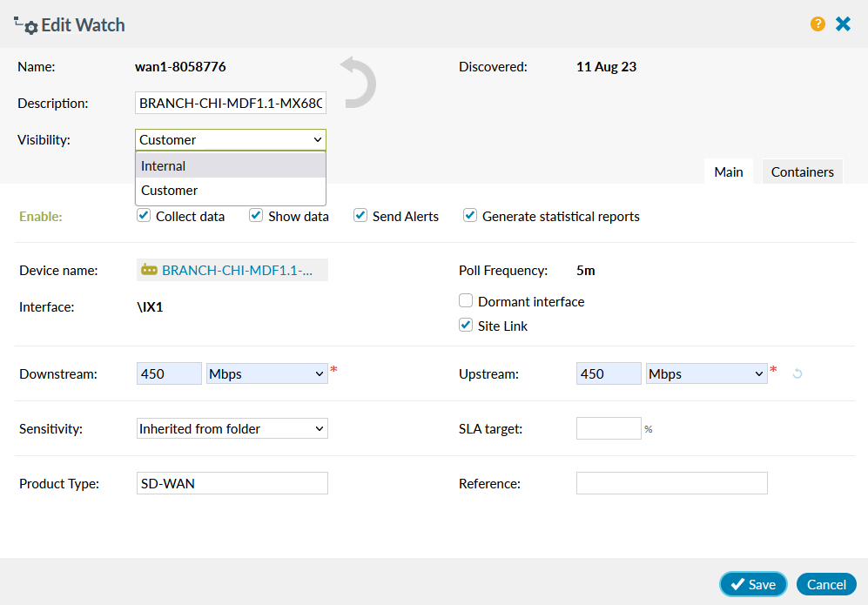The width and height of the screenshot is (868, 605).
Task: Click the checkmark icon on the Save button
Action: (x=737, y=584)
